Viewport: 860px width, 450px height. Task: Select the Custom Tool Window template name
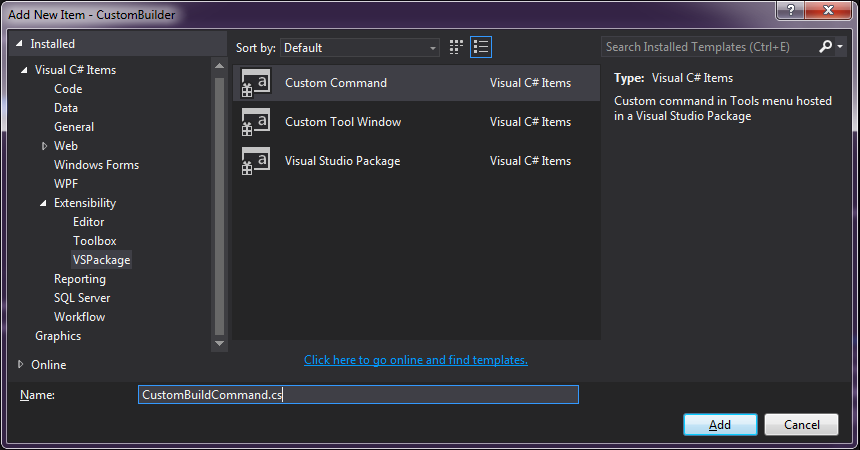tap(343, 122)
